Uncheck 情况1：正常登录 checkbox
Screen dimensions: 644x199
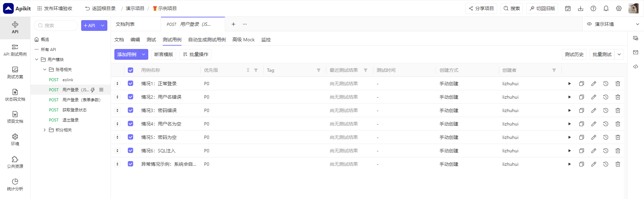(x=130, y=83)
